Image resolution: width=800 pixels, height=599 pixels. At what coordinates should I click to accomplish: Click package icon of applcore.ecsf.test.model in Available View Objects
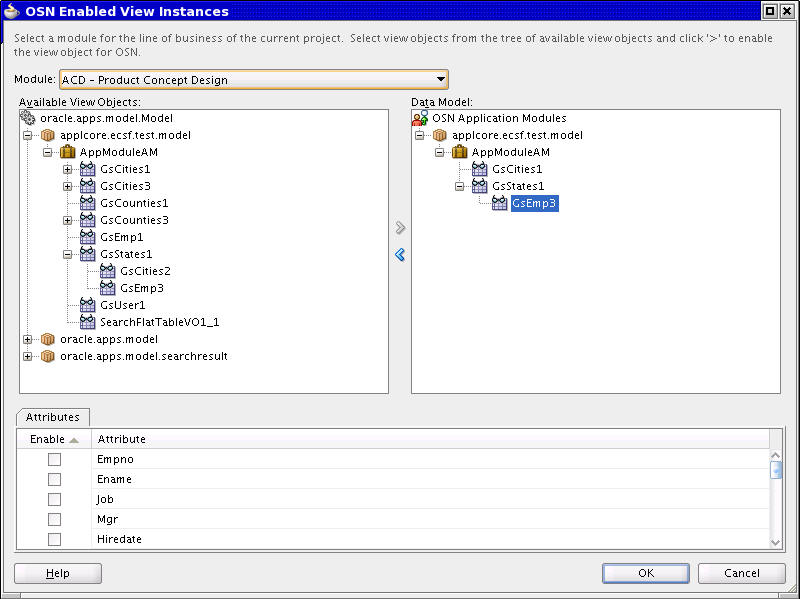tap(47, 135)
